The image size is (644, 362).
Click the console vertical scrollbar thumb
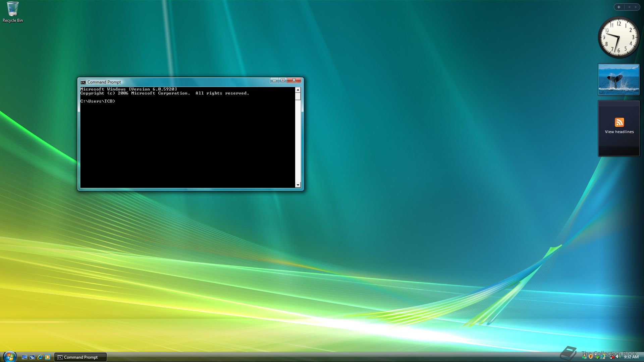pyautogui.click(x=298, y=96)
